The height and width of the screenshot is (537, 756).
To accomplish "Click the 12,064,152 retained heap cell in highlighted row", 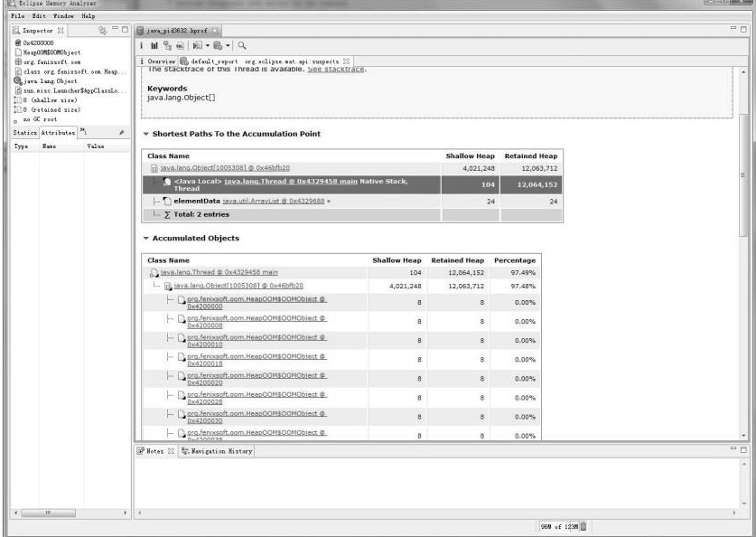I will [x=531, y=184].
